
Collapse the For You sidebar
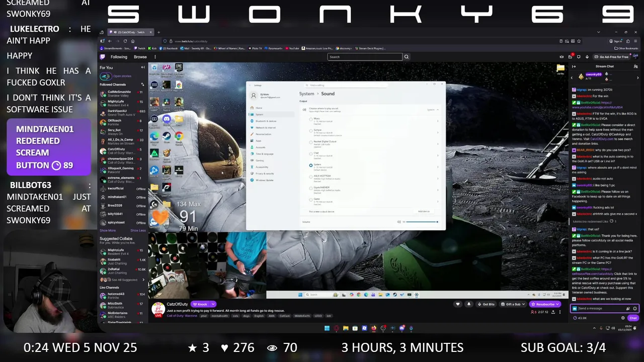pos(143,67)
